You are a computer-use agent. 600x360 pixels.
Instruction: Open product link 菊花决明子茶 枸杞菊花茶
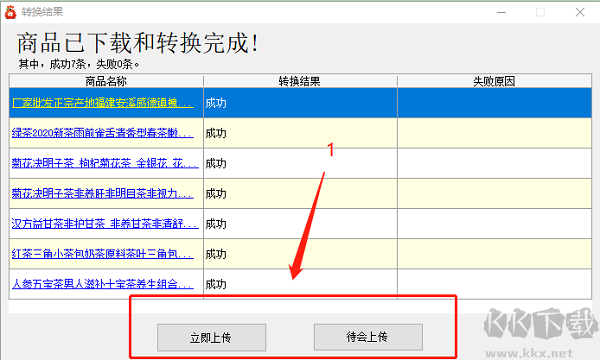pos(105,163)
